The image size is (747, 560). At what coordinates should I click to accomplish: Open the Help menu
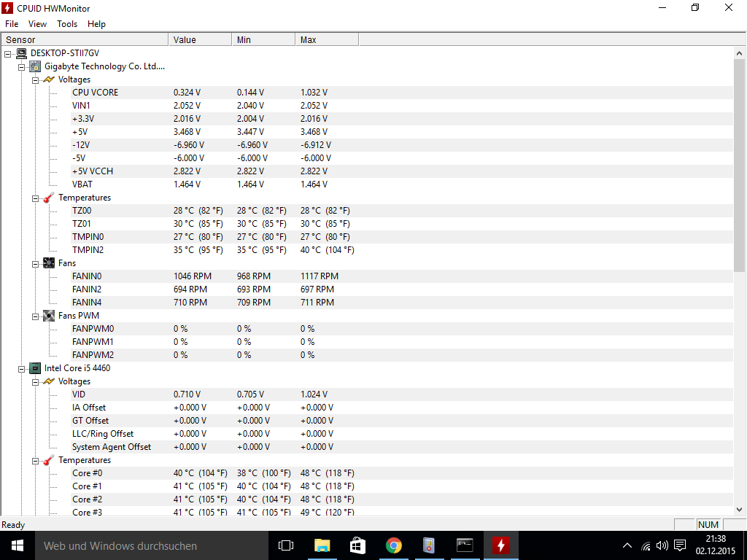[96, 24]
